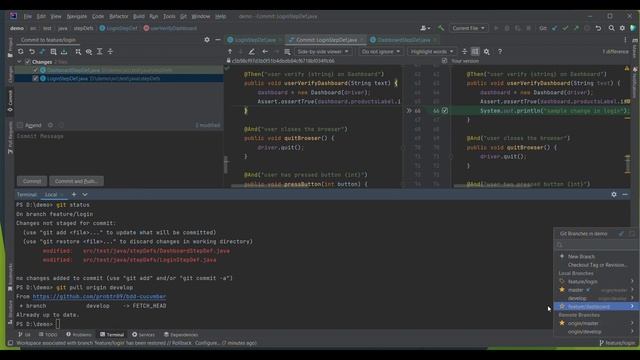Go to previous difference arrow
This screenshot has height=360, width=640.
(x=230, y=52)
